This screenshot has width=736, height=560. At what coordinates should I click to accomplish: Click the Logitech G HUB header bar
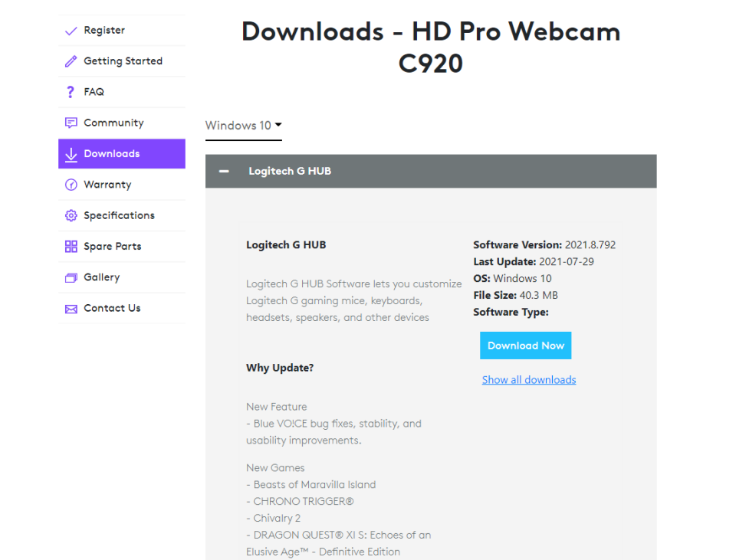(x=431, y=172)
